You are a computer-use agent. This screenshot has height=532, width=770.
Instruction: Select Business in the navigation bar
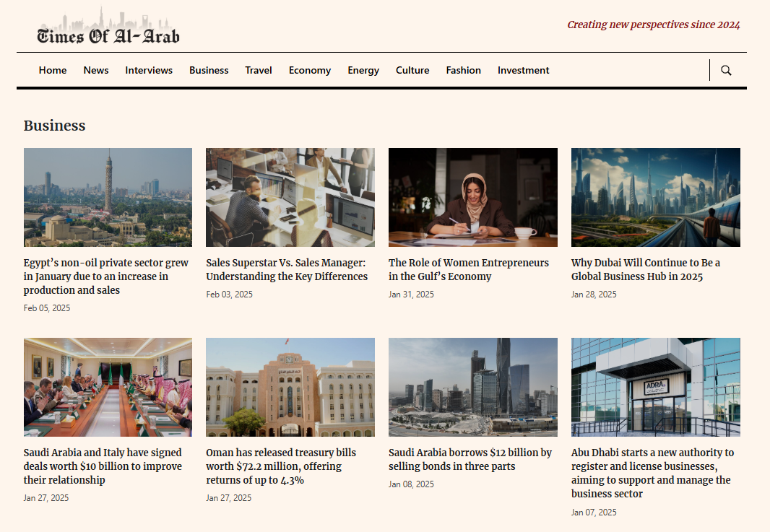pyautogui.click(x=209, y=70)
